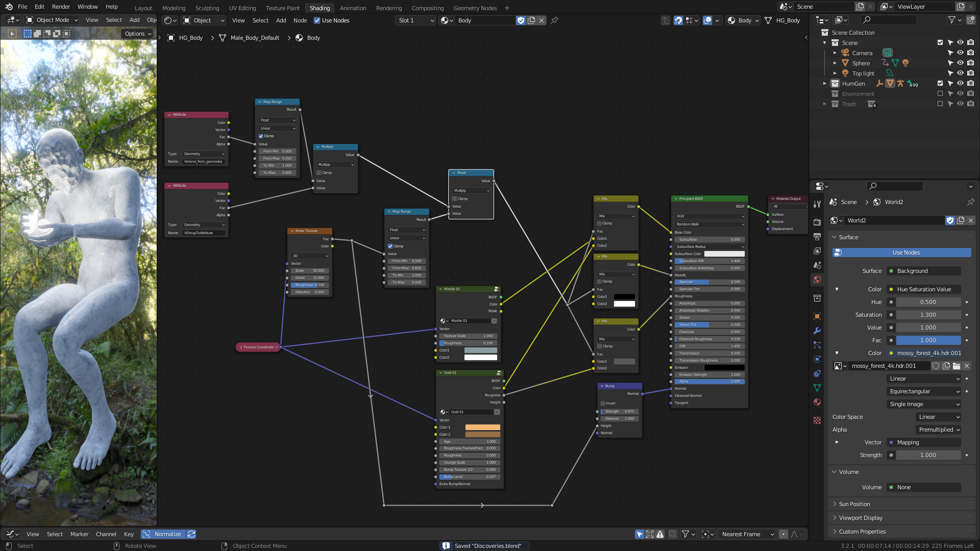The image size is (980, 551).
Task: Open the Render properties tab
Action: (x=817, y=222)
